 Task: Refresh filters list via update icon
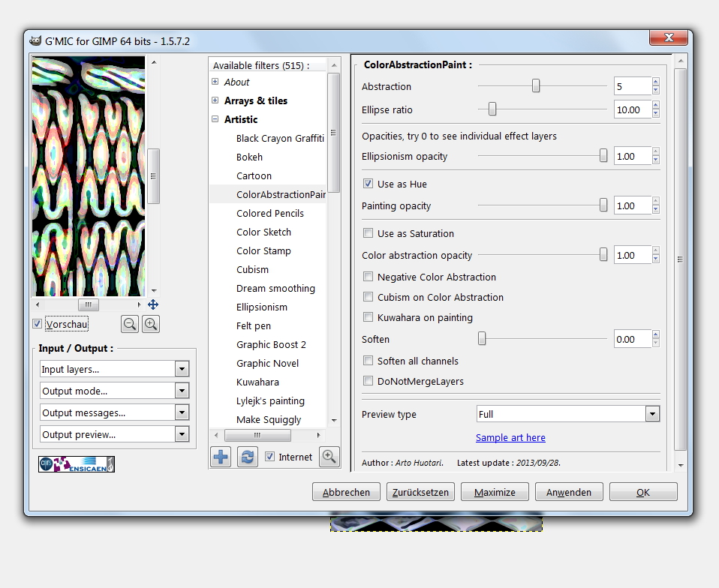pos(247,457)
